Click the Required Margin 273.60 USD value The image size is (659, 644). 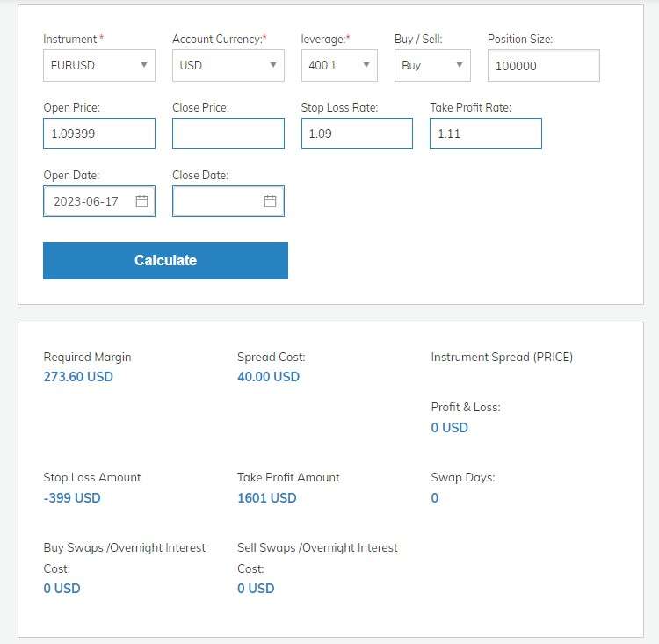click(x=78, y=377)
